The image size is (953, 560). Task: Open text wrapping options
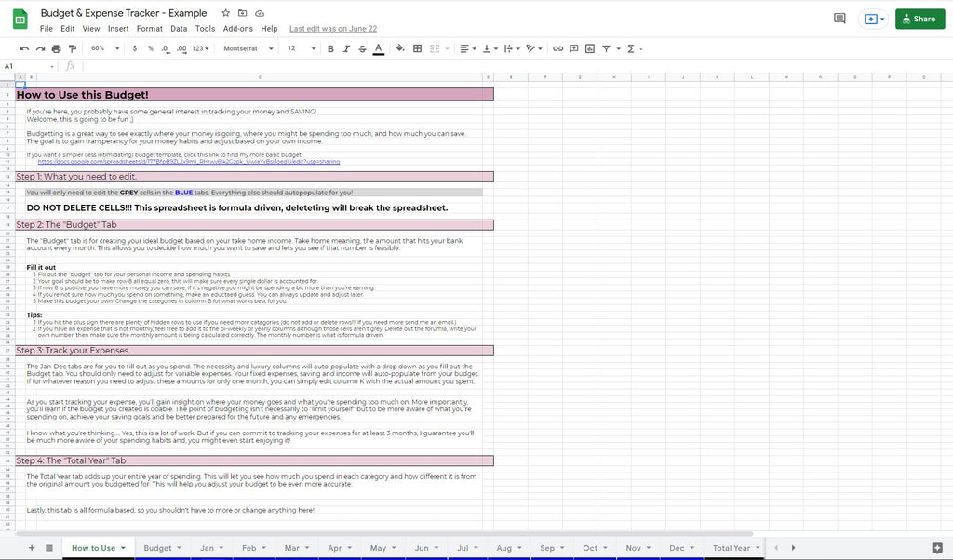[x=512, y=48]
